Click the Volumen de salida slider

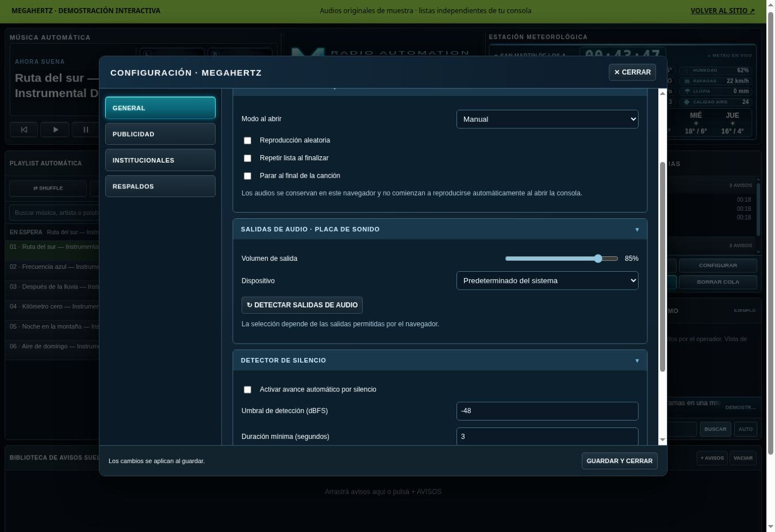click(x=562, y=259)
